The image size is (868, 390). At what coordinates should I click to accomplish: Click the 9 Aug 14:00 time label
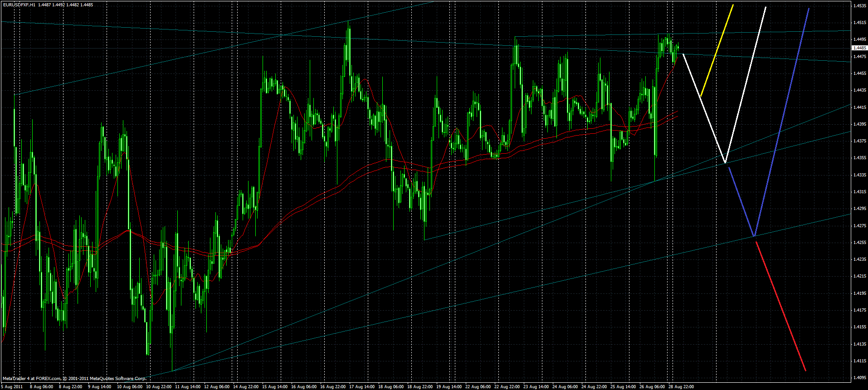[x=99, y=387]
